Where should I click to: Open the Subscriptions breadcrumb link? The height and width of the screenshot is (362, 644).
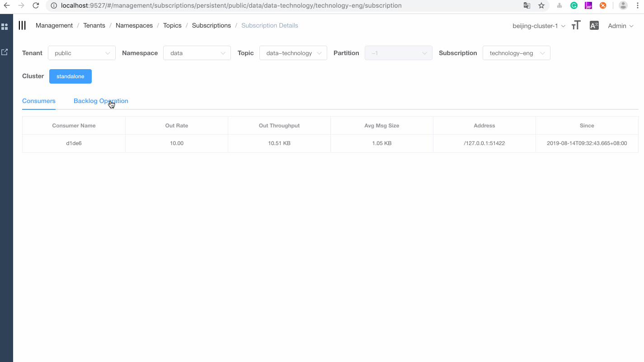[211, 25]
